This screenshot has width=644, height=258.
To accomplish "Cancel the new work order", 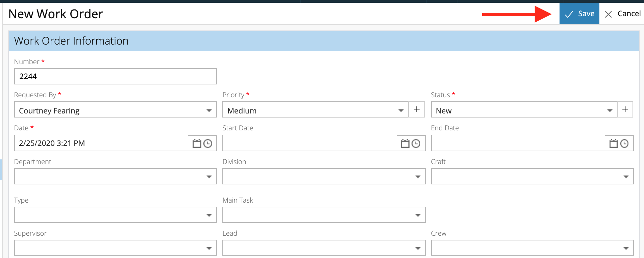I will tap(623, 14).
